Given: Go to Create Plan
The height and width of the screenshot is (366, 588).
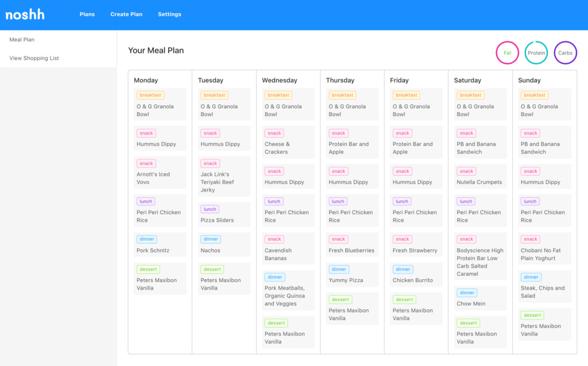Looking at the screenshot, I should coord(126,14).
